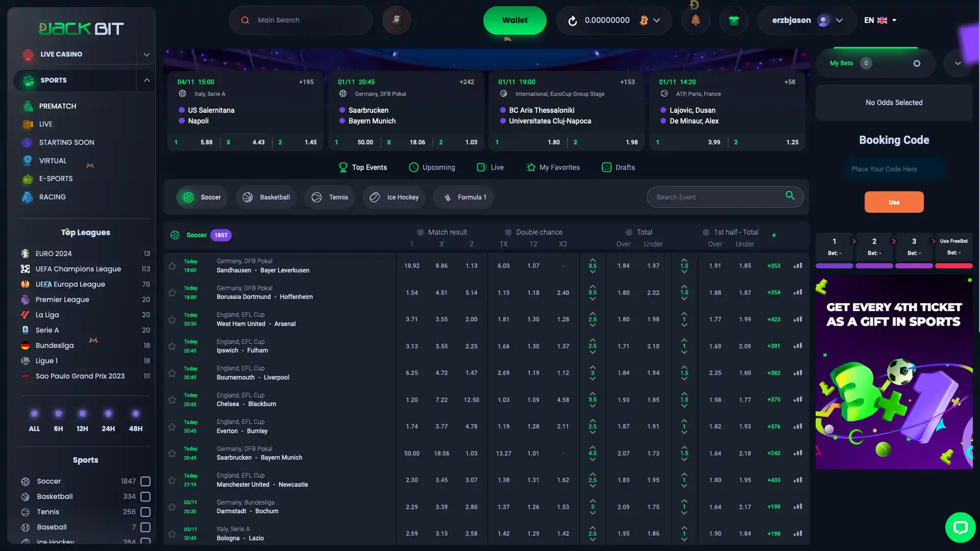Click the FreeBet progress bar
980x551 pixels.
(954, 265)
